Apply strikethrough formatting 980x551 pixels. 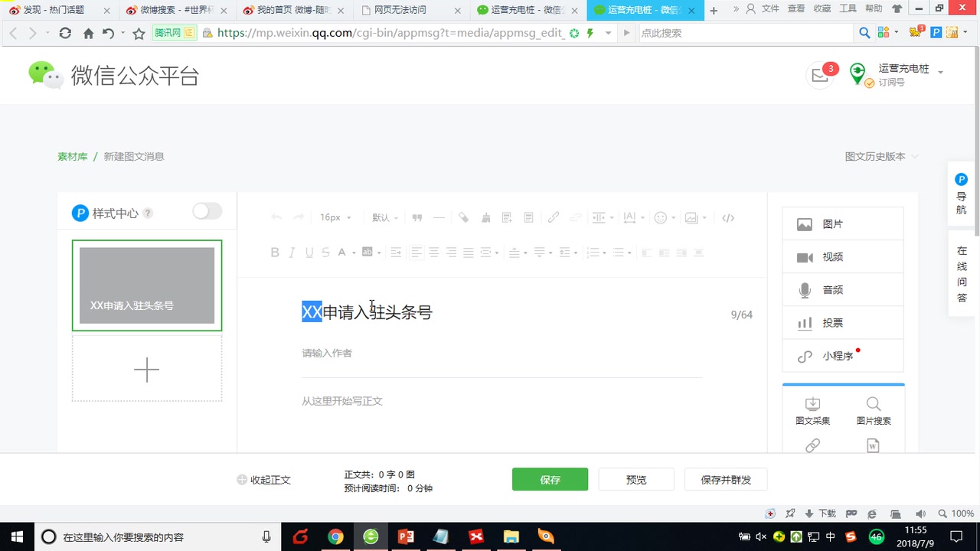(x=325, y=253)
